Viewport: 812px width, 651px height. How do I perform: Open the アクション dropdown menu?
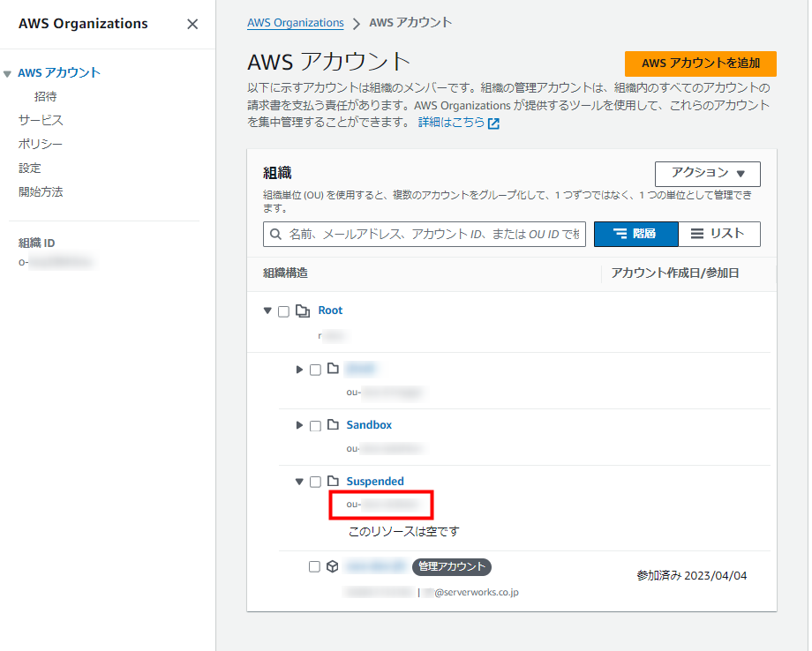click(x=707, y=174)
